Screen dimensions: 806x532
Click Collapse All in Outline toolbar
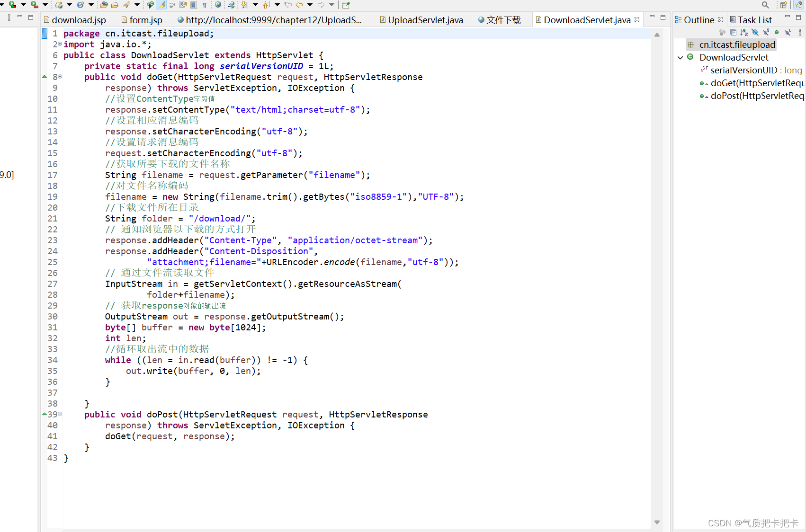[734, 32]
